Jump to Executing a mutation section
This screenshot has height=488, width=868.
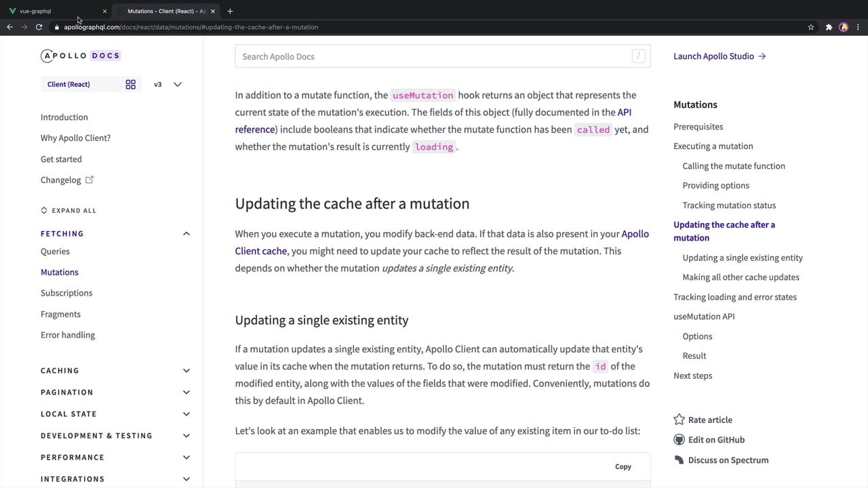pos(713,146)
